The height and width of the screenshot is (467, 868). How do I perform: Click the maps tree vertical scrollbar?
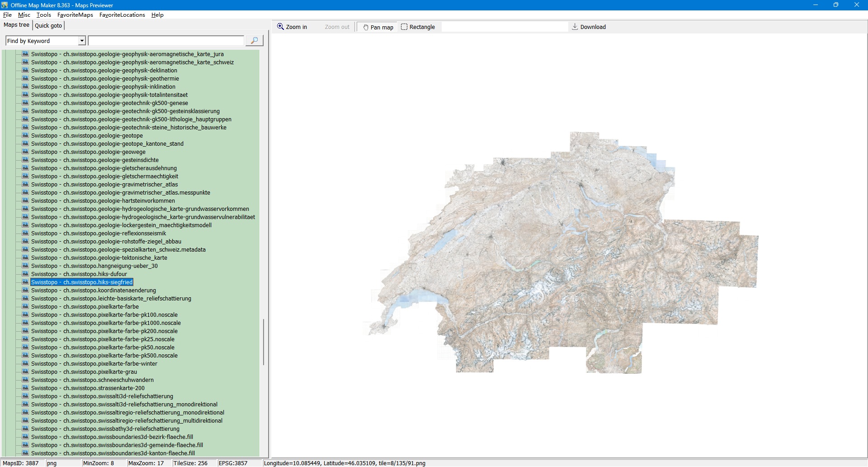pos(263,342)
